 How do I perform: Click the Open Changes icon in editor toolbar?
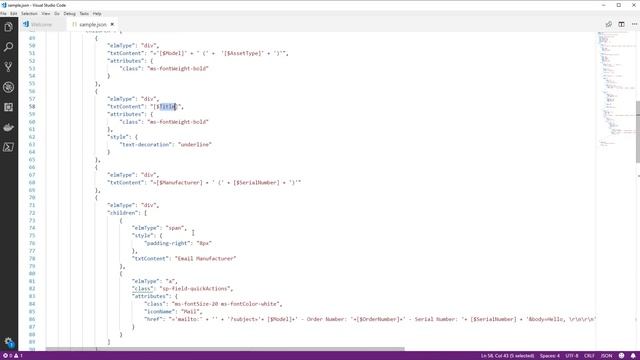(609, 24)
